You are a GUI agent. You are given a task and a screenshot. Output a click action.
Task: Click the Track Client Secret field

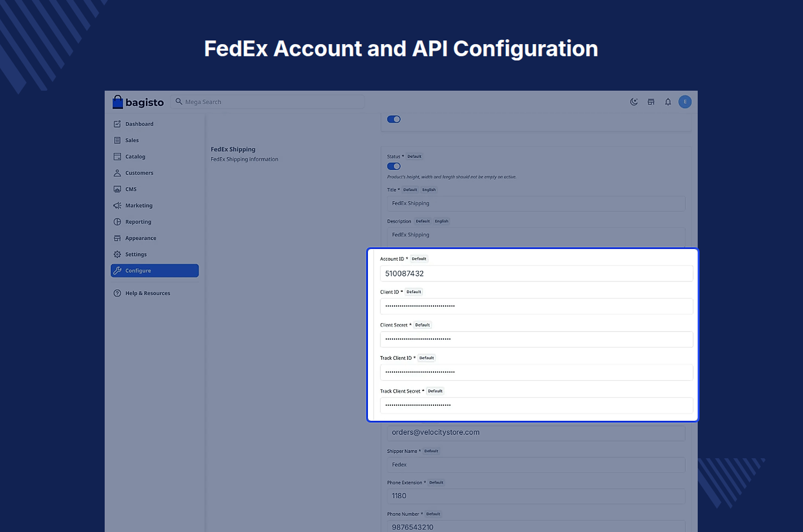tap(536, 405)
